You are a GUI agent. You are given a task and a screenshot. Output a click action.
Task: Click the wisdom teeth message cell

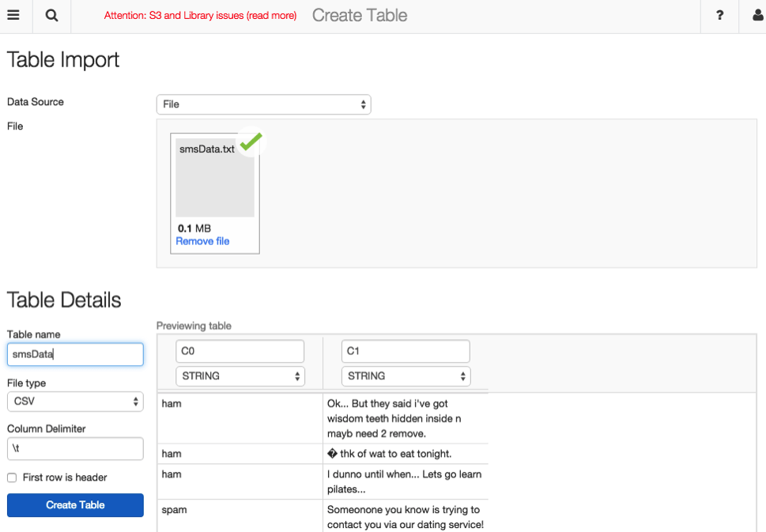tap(405, 418)
